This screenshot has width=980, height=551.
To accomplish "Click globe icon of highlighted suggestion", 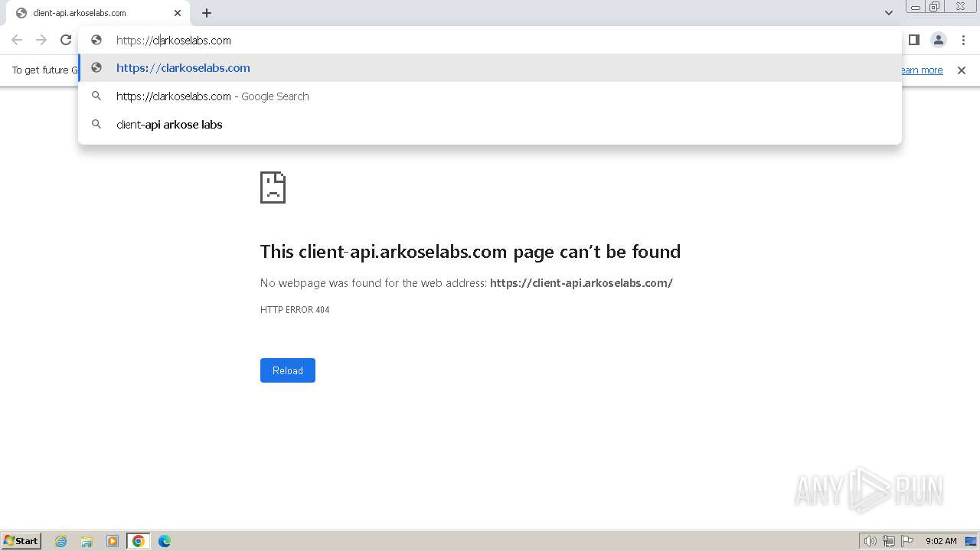I will click(96, 68).
